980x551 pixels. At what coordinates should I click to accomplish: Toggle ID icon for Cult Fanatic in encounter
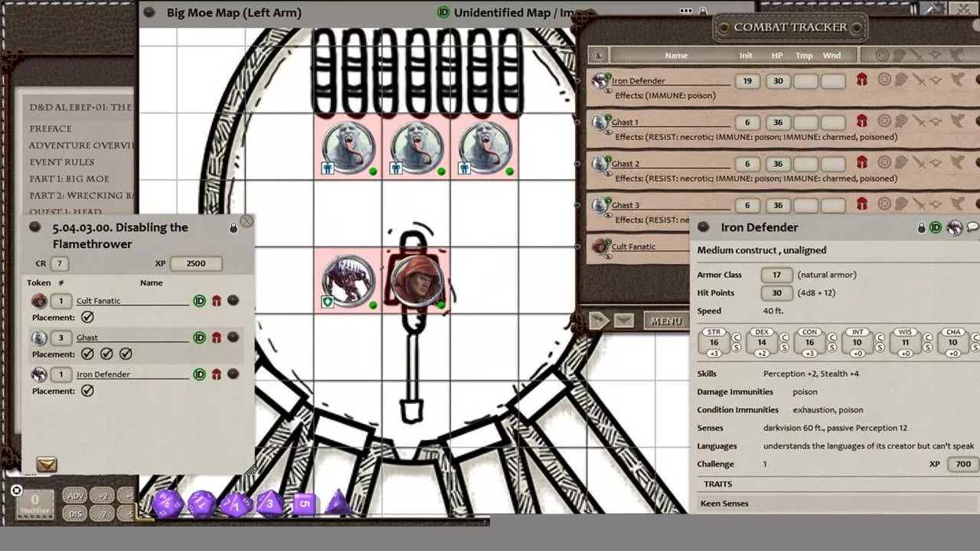coord(199,301)
